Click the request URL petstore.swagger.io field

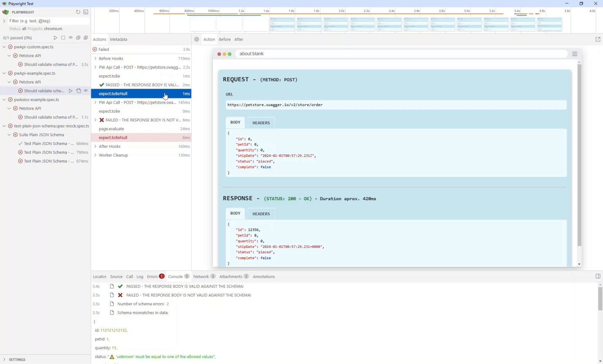396,105
